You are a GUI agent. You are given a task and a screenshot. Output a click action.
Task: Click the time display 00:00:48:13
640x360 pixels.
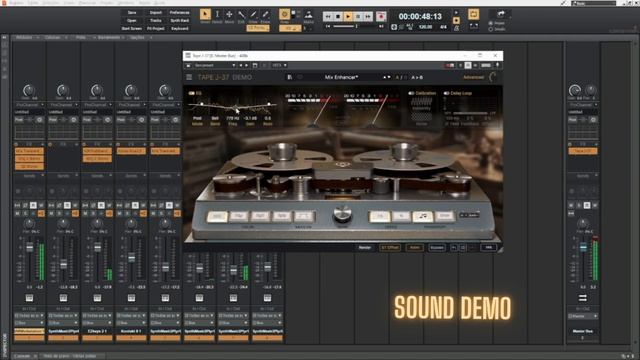click(420, 16)
